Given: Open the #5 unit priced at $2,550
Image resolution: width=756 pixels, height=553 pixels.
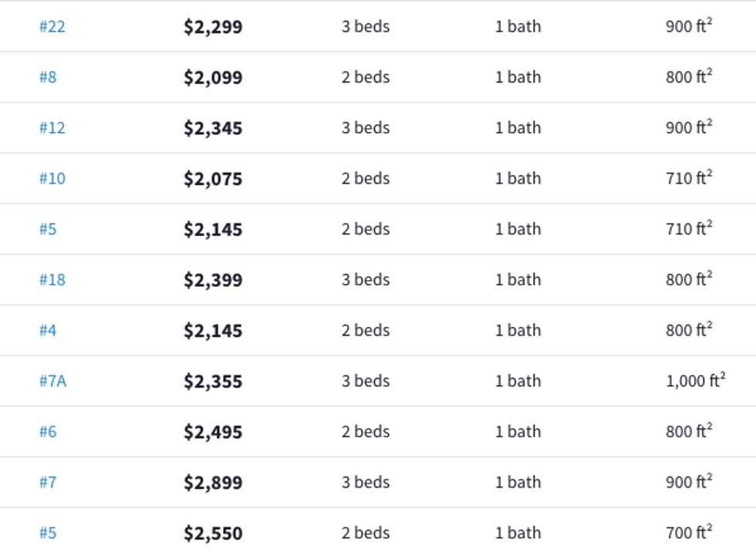Looking at the screenshot, I should click(x=48, y=533).
